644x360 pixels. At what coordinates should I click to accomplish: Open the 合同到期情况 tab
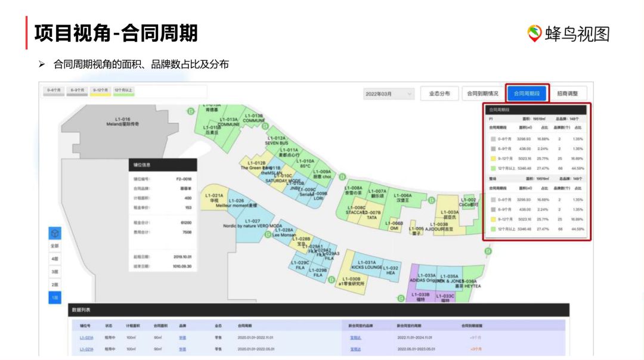[482, 94]
